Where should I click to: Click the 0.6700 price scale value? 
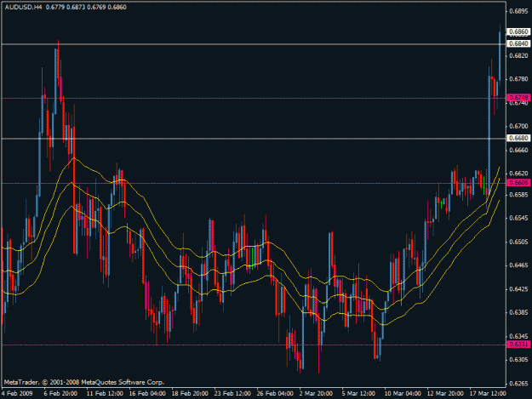(x=519, y=126)
